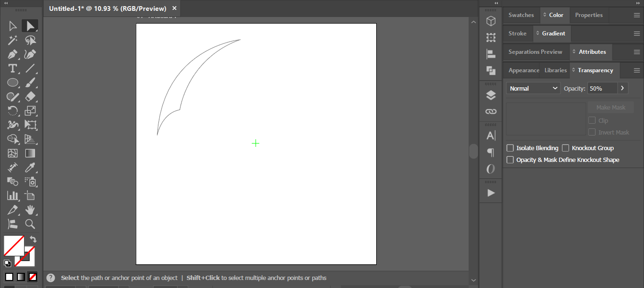Select the Free Transform tool
The height and width of the screenshot is (288, 644).
[x=30, y=125]
